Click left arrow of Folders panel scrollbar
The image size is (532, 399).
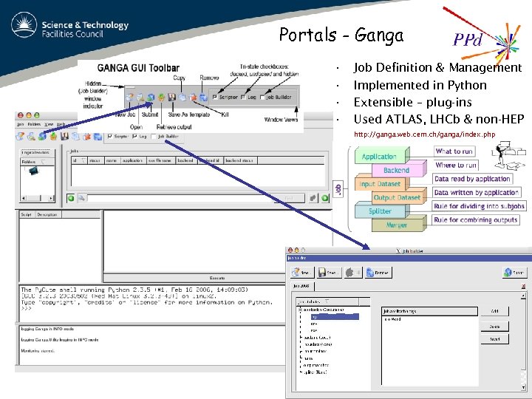[x=24, y=198]
